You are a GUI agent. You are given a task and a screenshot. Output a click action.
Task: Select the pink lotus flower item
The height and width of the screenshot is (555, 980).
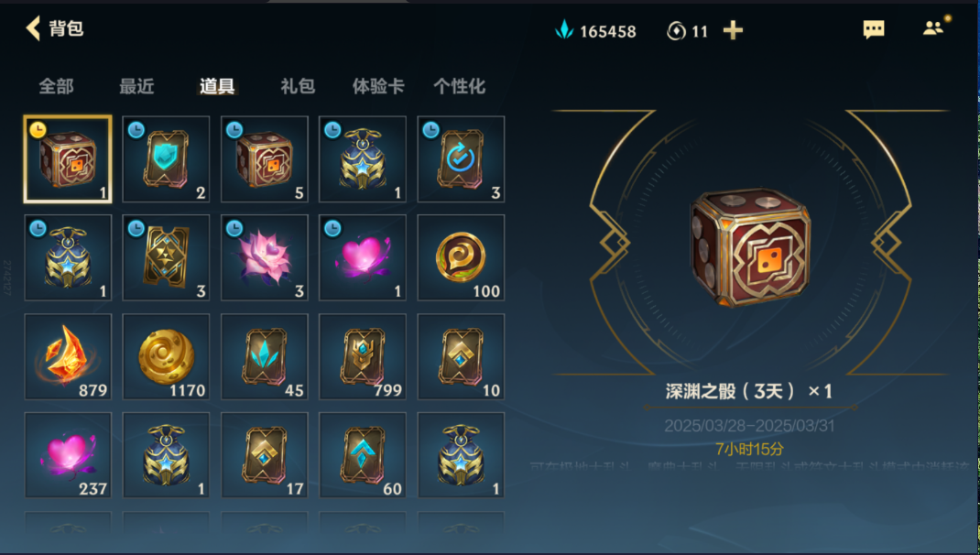264,257
